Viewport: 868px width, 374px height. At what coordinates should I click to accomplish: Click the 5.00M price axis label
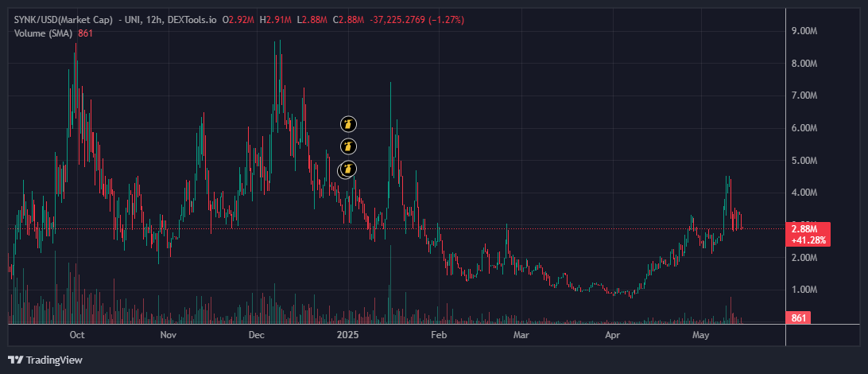pos(804,161)
